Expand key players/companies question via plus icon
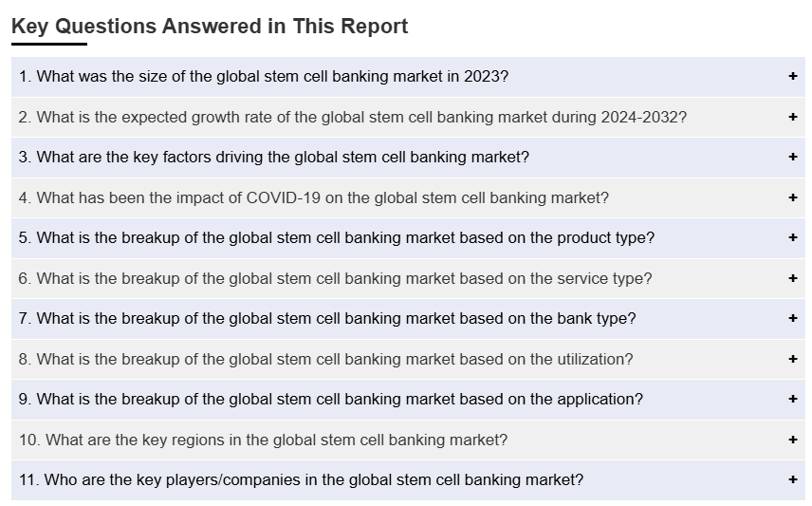812x506 pixels. point(793,479)
